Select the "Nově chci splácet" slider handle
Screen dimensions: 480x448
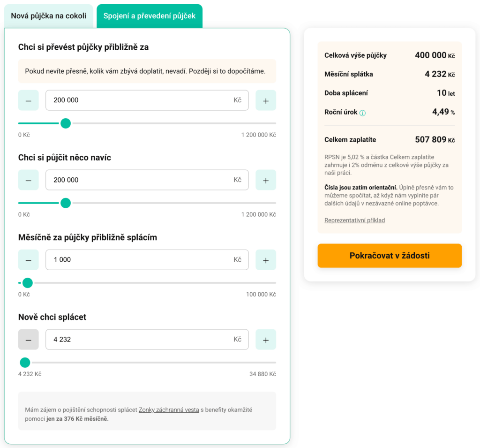[24, 362]
